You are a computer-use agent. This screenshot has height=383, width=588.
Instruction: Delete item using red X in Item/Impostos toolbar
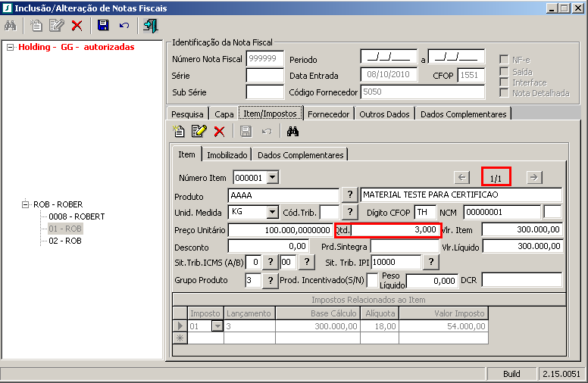click(x=220, y=132)
